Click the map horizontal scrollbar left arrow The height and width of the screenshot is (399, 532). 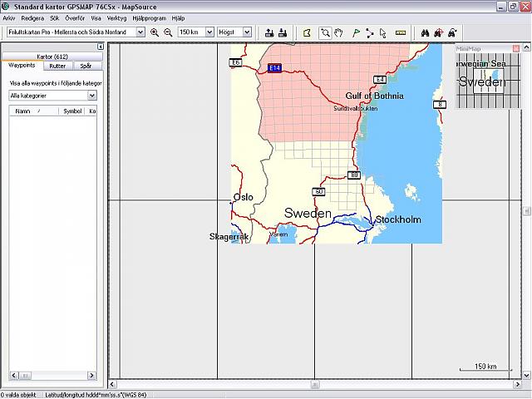(113, 384)
